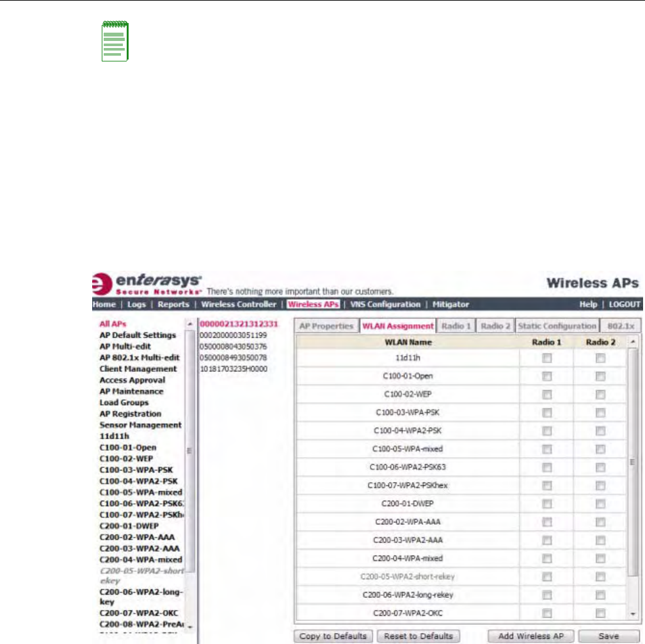
Task: Select AP serial 10181703235H0000
Action: 233,369
